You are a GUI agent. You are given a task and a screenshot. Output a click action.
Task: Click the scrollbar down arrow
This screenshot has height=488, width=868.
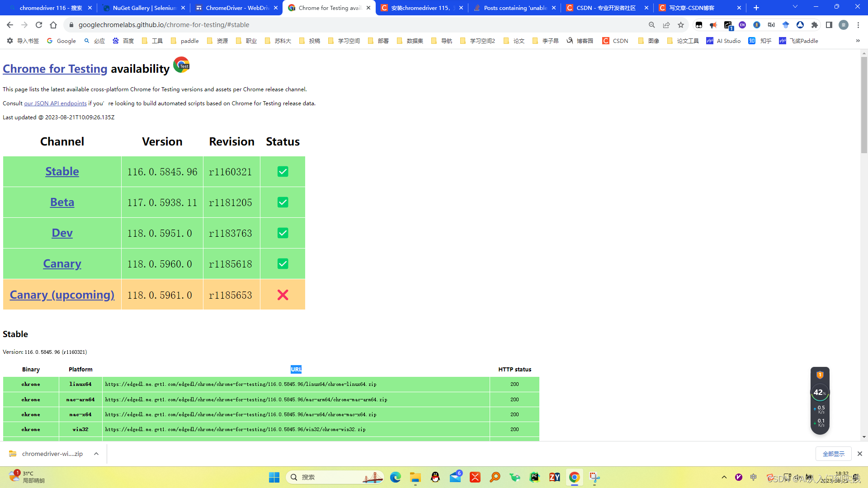pyautogui.click(x=864, y=437)
